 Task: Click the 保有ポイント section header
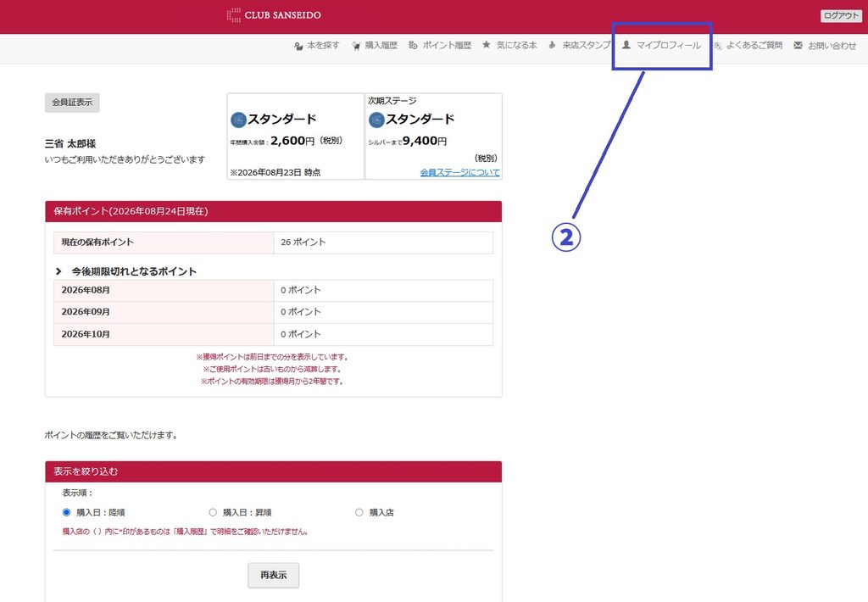pos(274,212)
